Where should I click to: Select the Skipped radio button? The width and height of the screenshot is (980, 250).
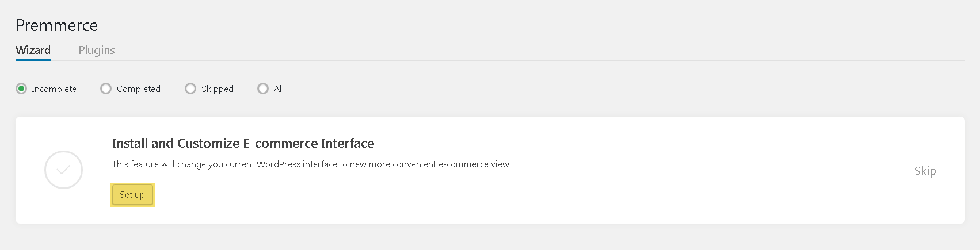tap(190, 89)
